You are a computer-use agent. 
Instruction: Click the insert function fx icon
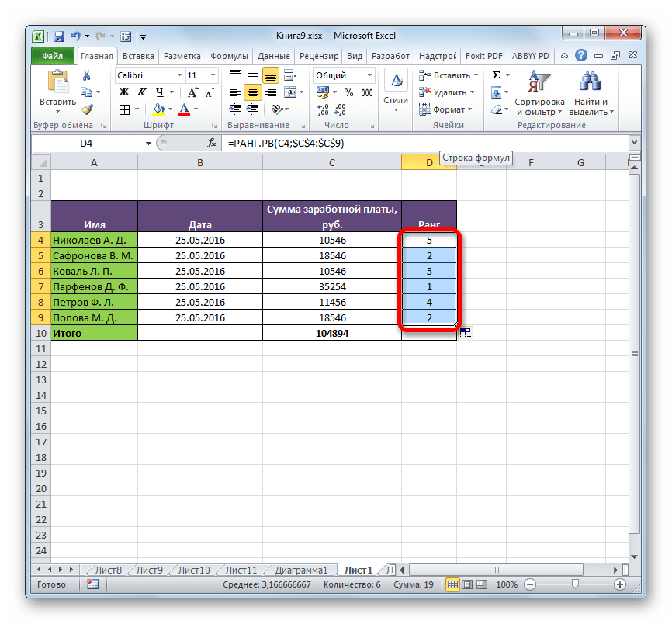click(211, 144)
